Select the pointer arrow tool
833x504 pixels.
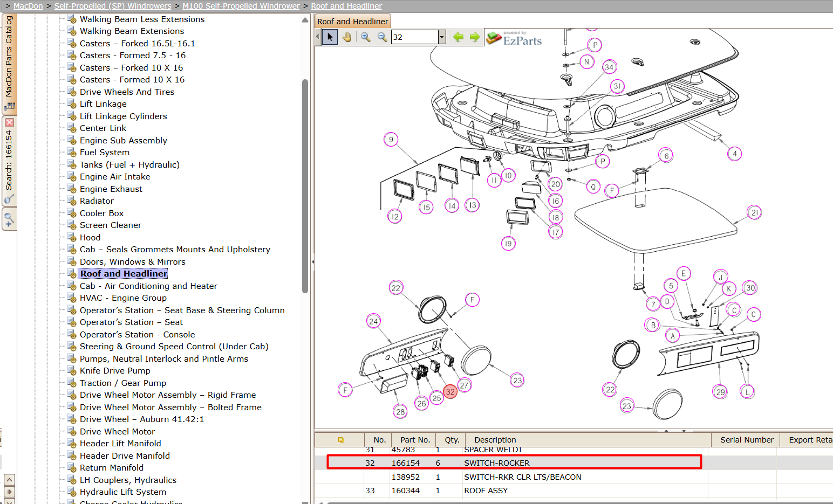tap(330, 37)
